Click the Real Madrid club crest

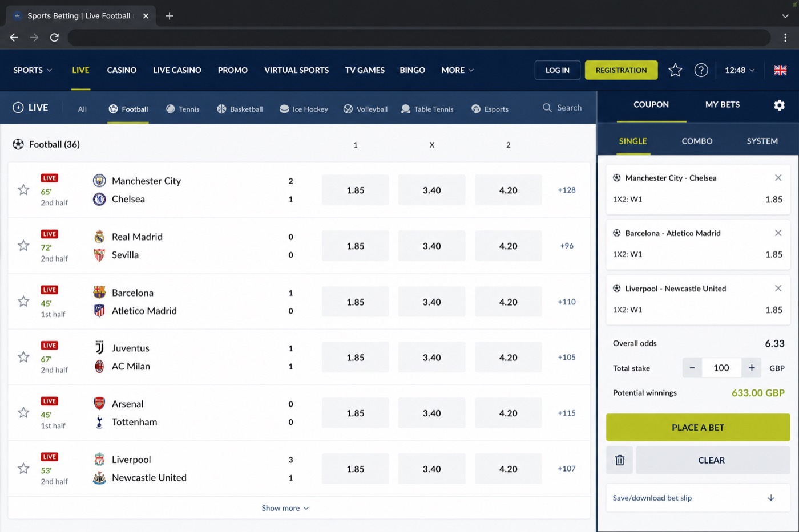click(99, 237)
